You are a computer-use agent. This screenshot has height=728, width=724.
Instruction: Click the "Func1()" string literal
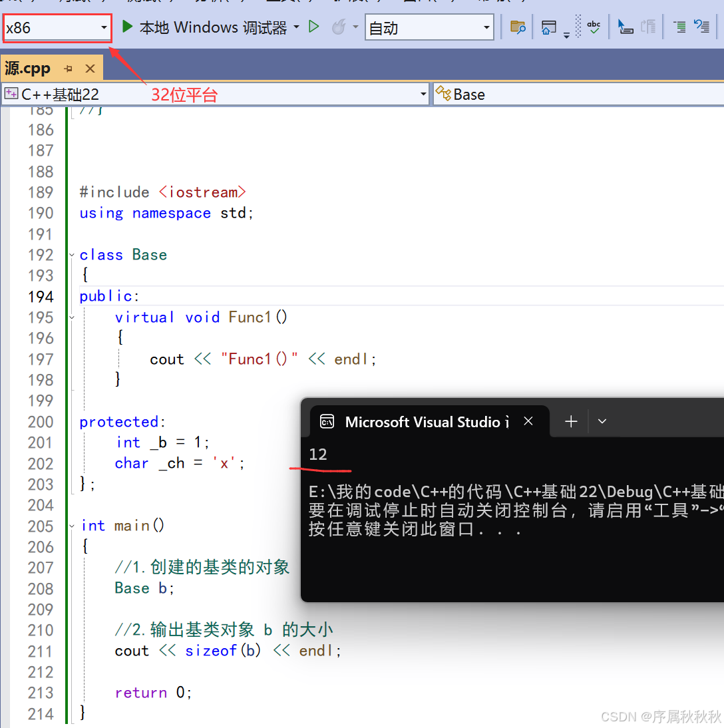[x=259, y=359]
